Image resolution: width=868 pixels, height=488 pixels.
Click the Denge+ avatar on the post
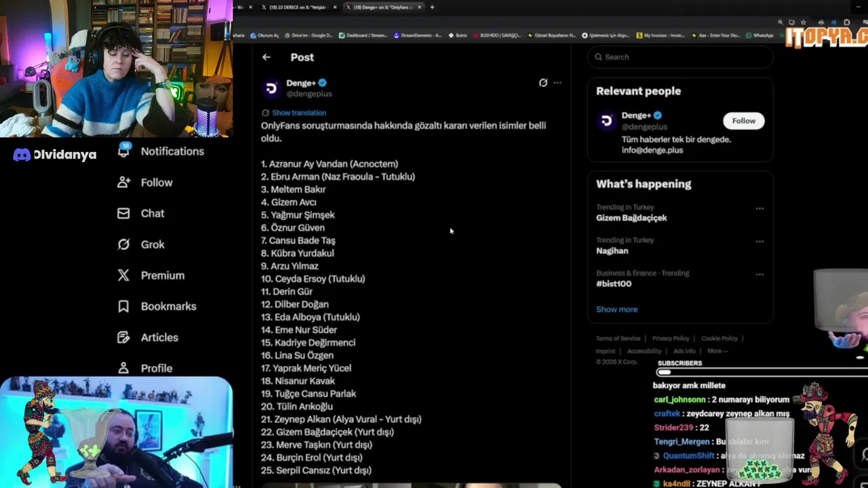click(271, 88)
